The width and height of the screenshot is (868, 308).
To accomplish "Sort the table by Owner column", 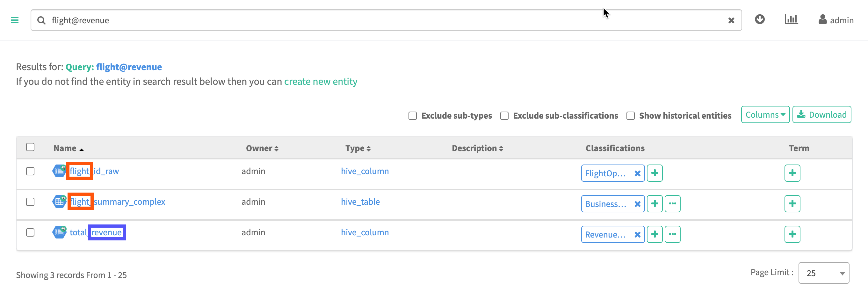I will (x=262, y=148).
